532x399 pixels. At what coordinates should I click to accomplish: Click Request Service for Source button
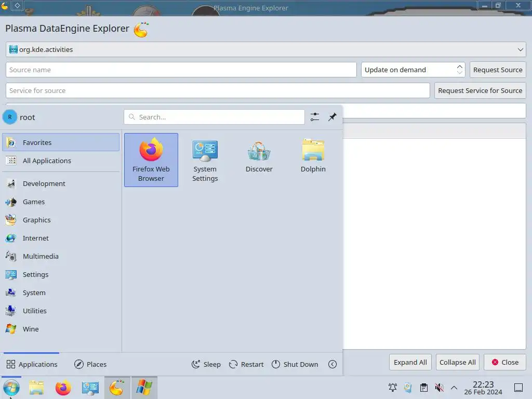(480, 90)
